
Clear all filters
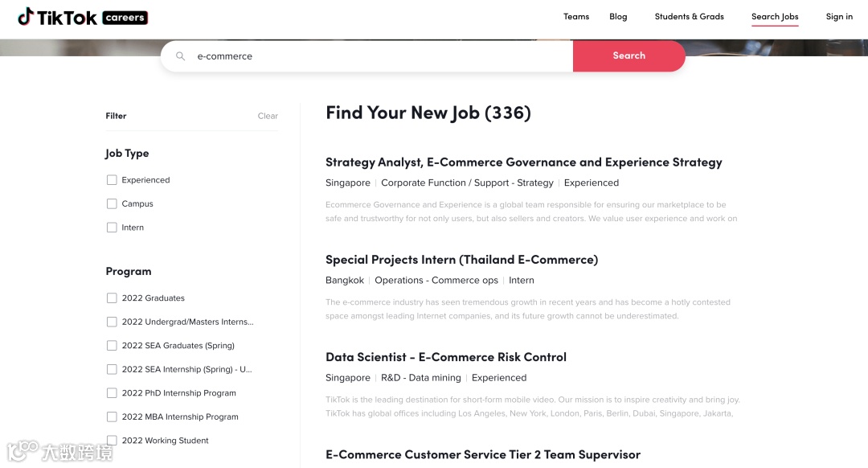[x=268, y=116]
